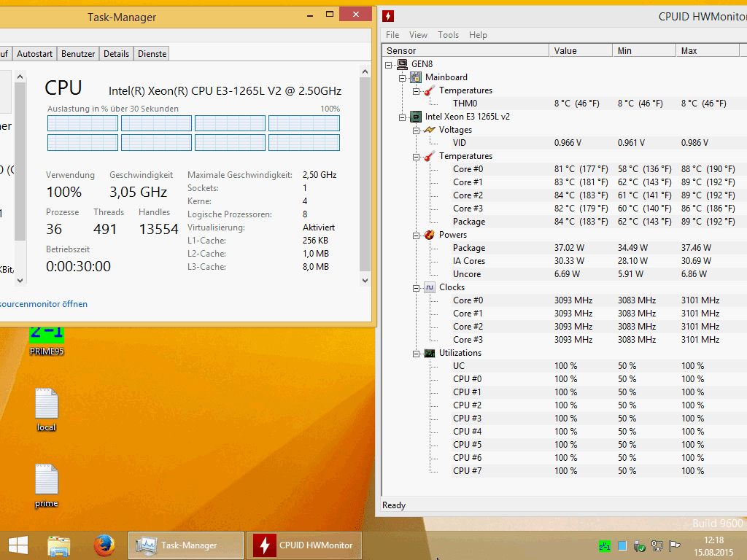Open the Action Center flag icon

coord(674,546)
